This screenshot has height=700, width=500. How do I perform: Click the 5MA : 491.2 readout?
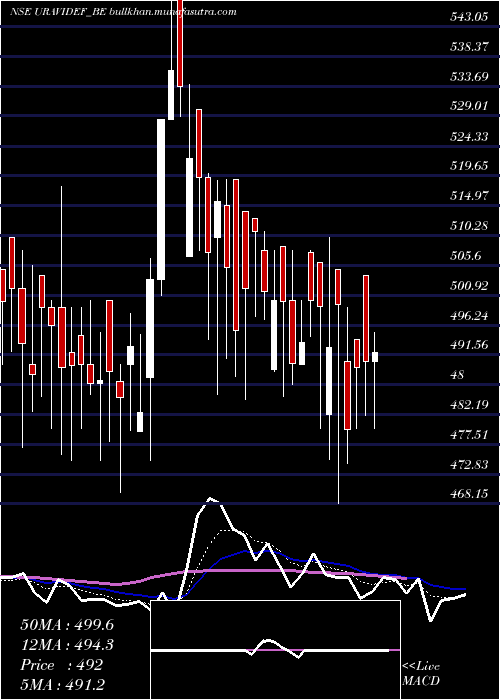click(62, 684)
